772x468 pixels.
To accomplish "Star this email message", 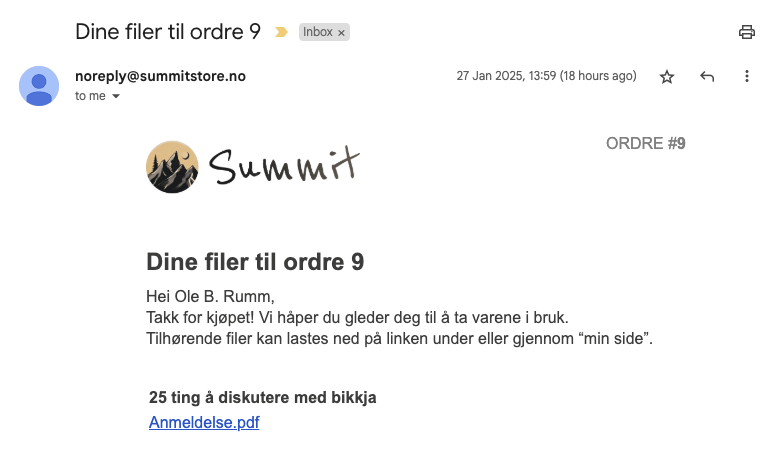I will coord(667,76).
